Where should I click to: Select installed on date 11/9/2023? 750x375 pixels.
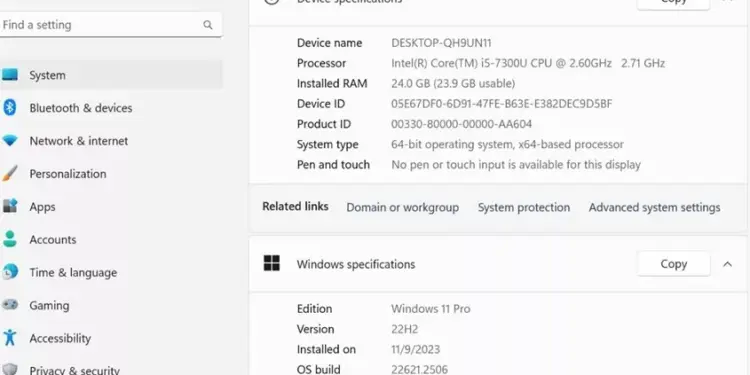[416, 350]
